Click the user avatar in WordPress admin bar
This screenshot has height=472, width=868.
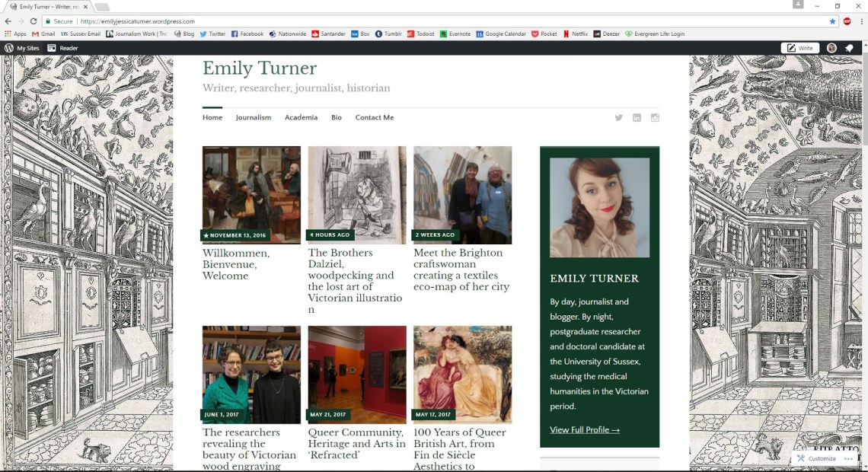831,48
